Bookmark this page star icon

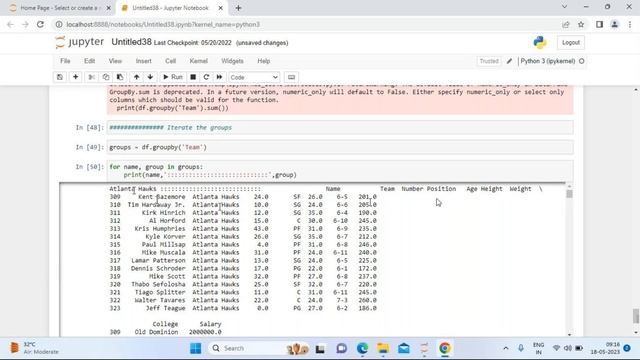pyautogui.click(x=581, y=24)
